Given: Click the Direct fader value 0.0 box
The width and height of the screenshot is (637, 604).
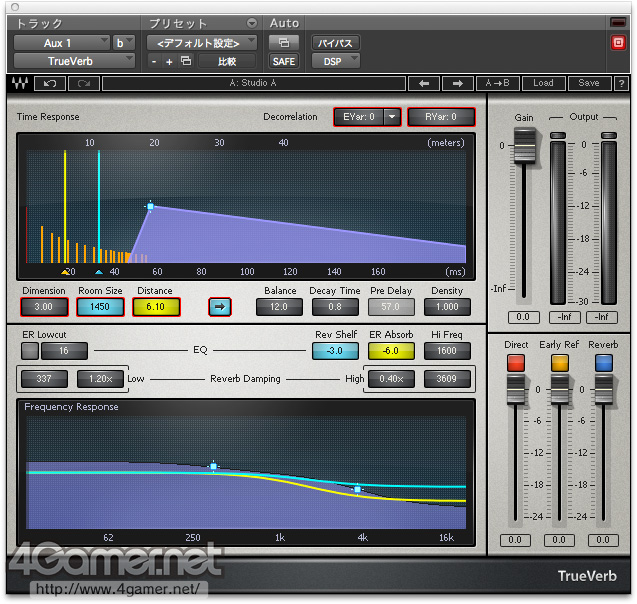Looking at the screenshot, I should 515,540.
